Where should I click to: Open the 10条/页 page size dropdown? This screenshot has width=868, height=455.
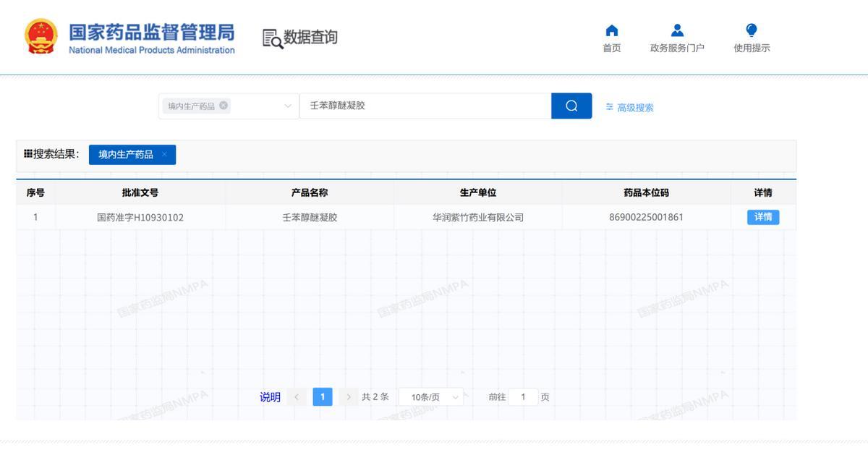click(431, 397)
